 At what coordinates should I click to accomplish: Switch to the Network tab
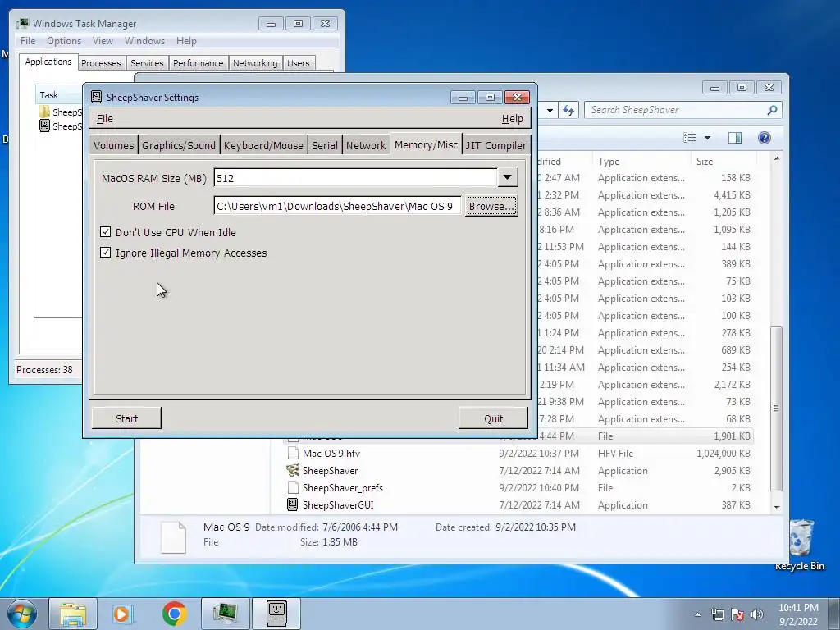click(365, 145)
